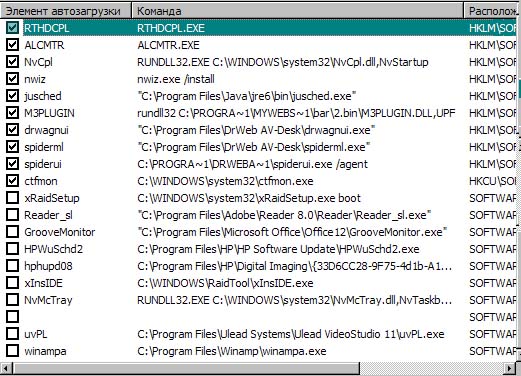The image size is (521, 376).
Task: Select the Adobe Reader_sl.exe path
Action: click(x=284, y=215)
